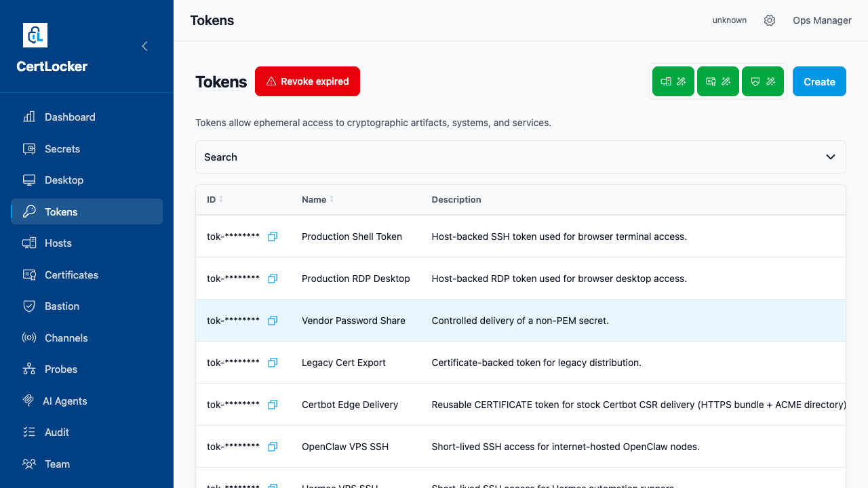Go to Dashboard in sidebar

pyautogui.click(x=87, y=117)
